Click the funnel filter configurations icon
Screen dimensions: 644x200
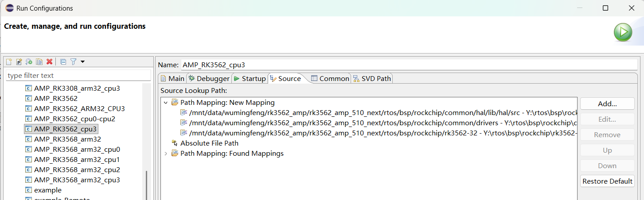click(x=74, y=62)
